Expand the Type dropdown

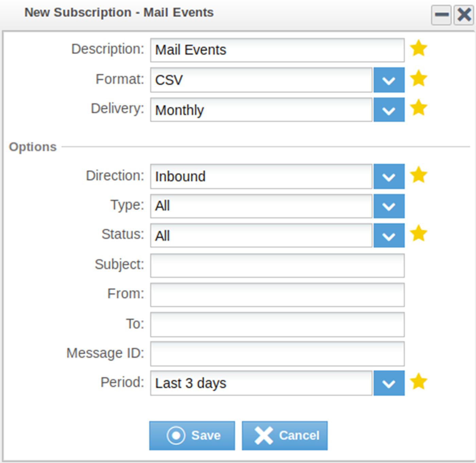[389, 206]
